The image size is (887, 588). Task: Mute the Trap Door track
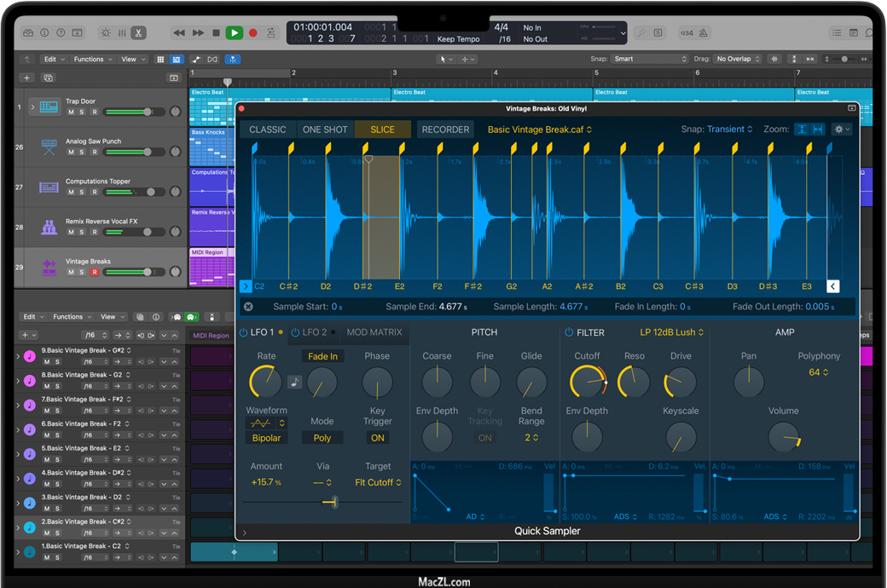click(x=72, y=112)
